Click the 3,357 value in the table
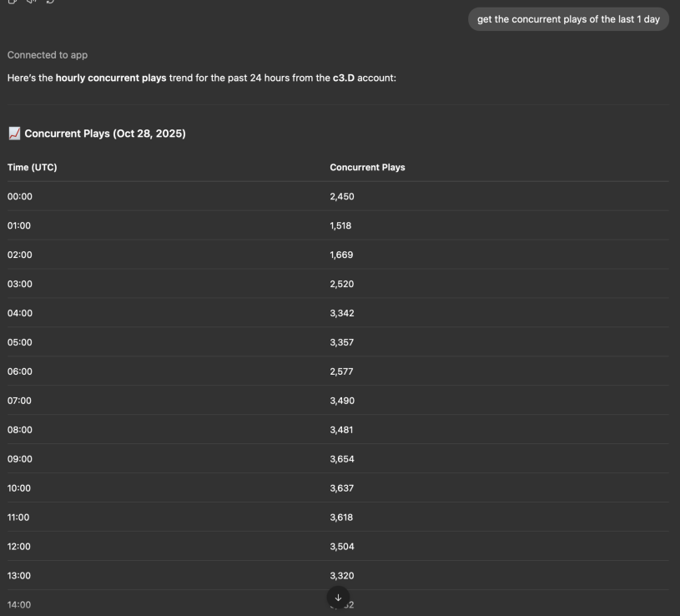This screenshot has width=680, height=616. pos(342,342)
